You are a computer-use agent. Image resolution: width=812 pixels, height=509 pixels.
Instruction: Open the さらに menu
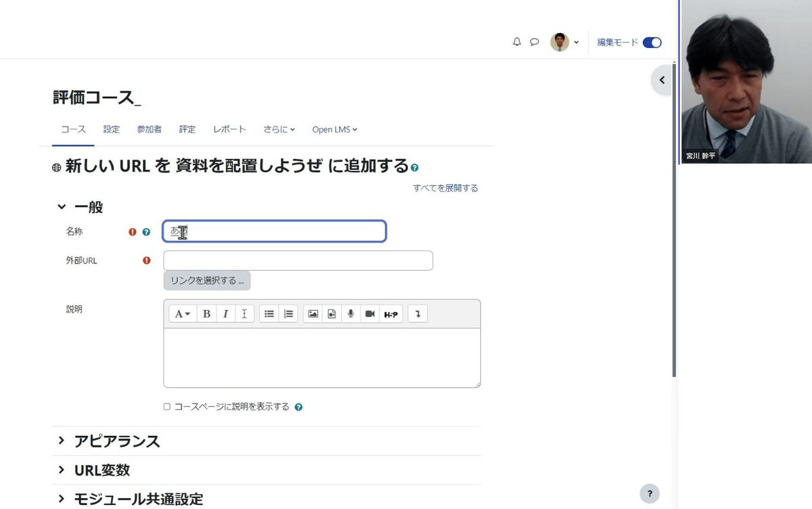click(x=279, y=129)
